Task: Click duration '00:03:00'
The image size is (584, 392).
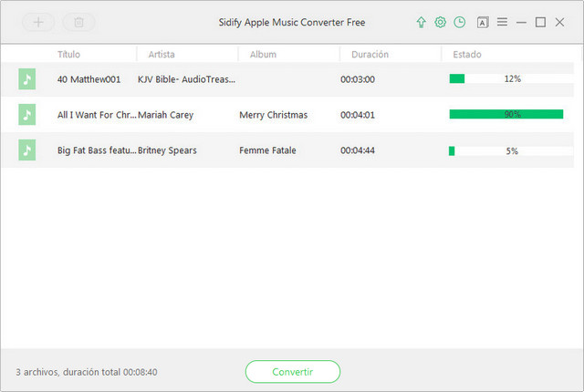Action: click(x=358, y=79)
